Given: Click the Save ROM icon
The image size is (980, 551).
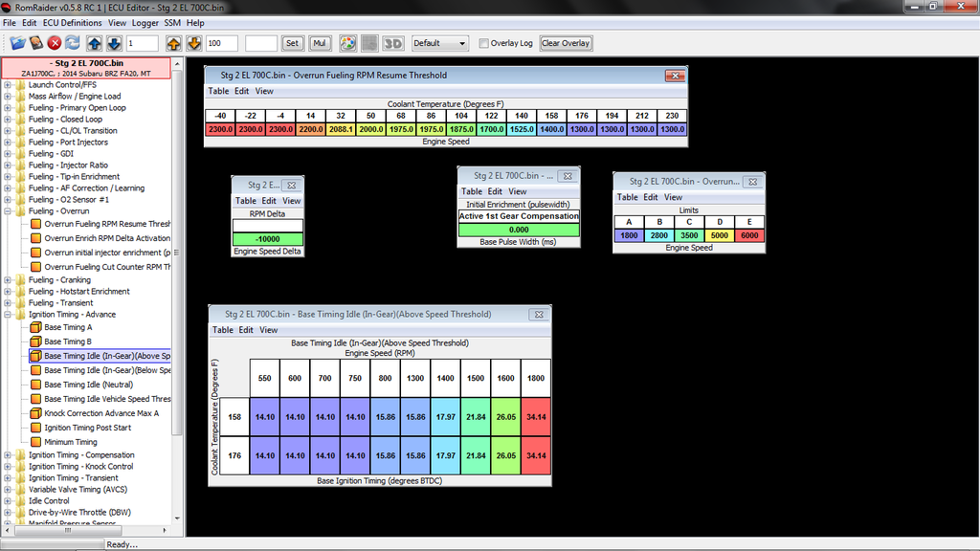Looking at the screenshot, I should point(35,43).
